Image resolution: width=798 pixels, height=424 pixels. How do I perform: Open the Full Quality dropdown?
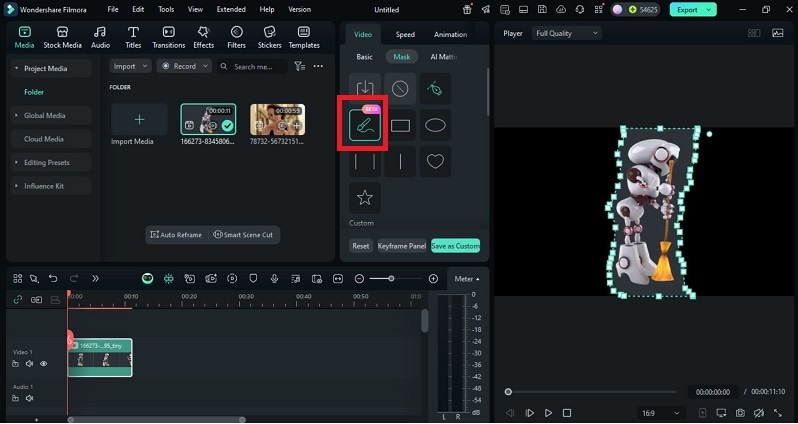(x=567, y=33)
